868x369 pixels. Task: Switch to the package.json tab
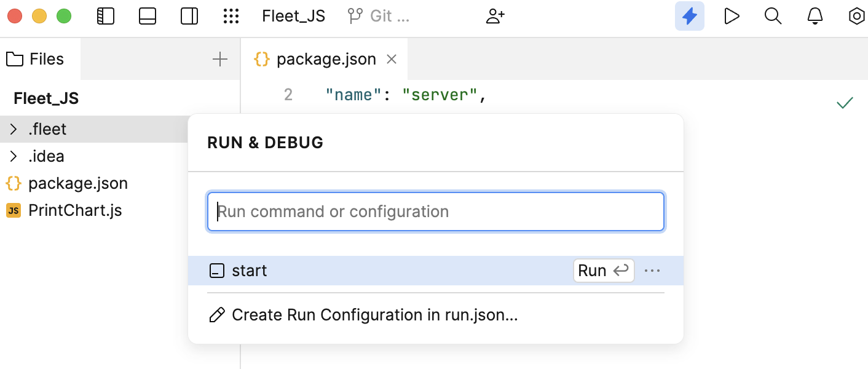(326, 58)
